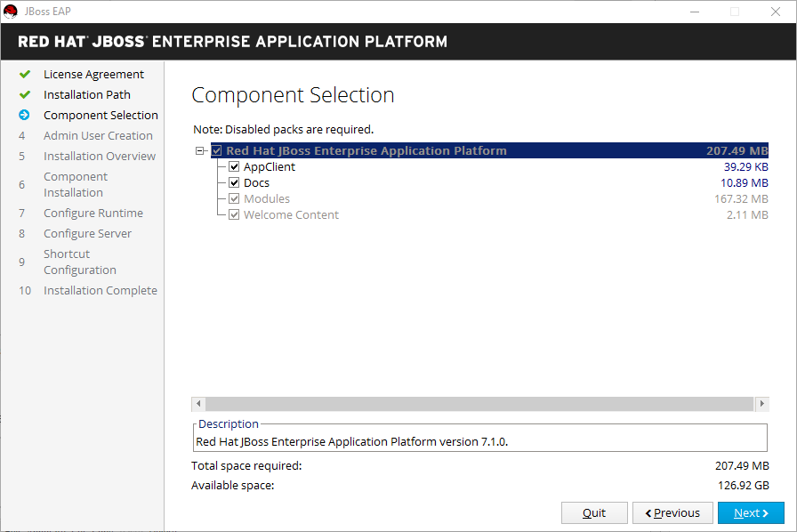Click the disabled Modules checkbox
The width and height of the screenshot is (797, 532).
234,198
